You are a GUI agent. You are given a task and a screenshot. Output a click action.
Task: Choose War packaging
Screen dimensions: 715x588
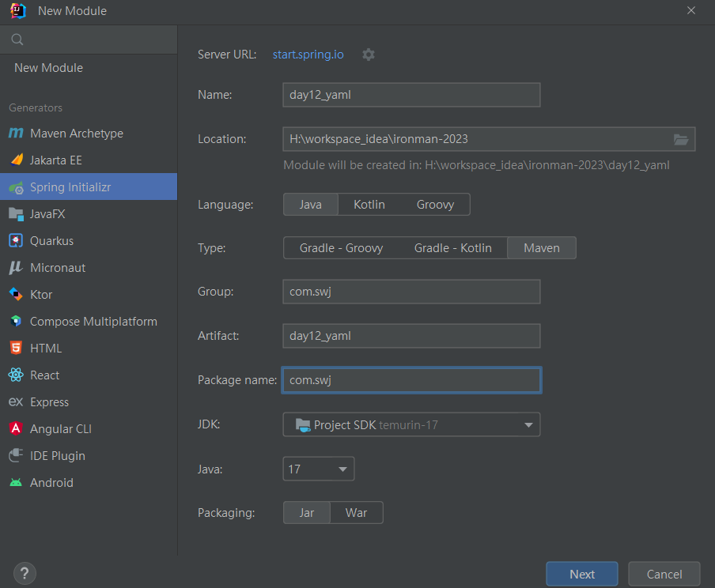356,513
